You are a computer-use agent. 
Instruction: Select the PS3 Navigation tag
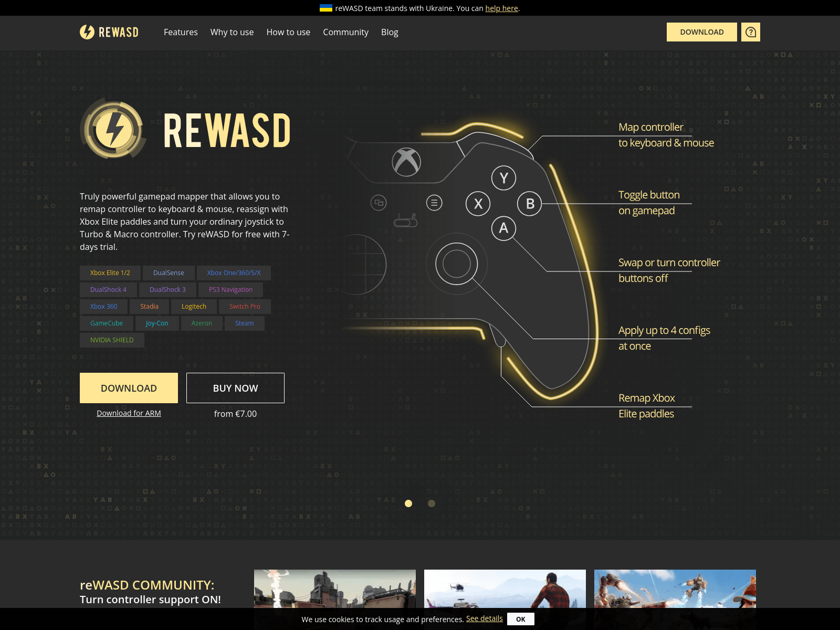230,290
